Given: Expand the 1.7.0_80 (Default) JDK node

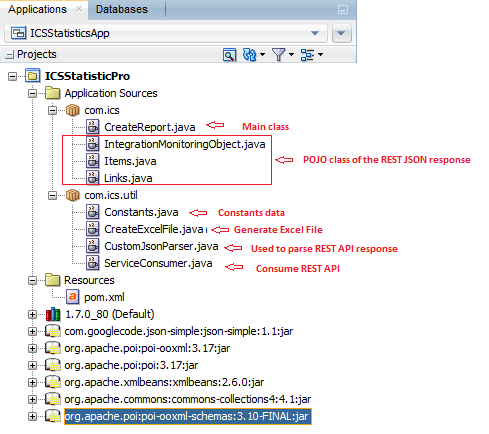Looking at the screenshot, I should pos(32,315).
